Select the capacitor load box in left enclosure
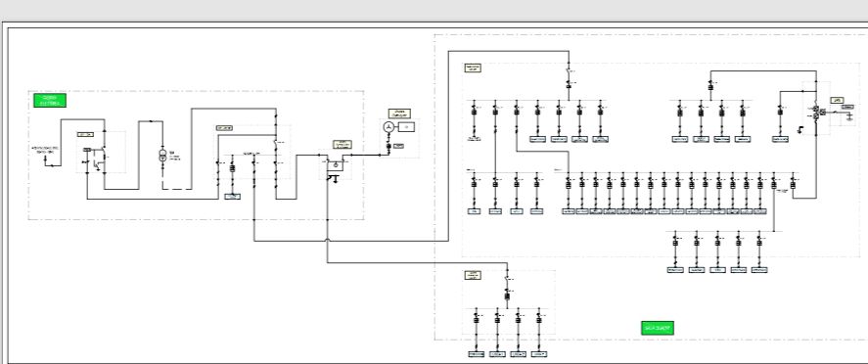The image size is (868, 364). coord(233,197)
